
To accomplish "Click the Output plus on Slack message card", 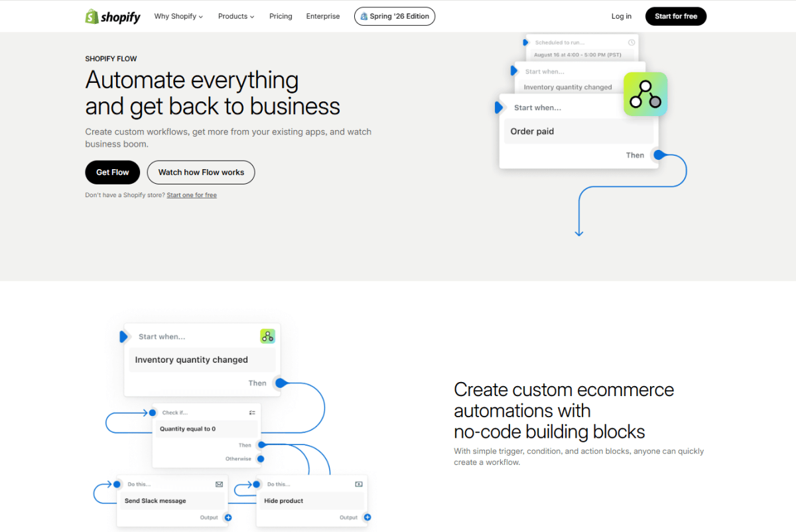I will pyautogui.click(x=228, y=517).
